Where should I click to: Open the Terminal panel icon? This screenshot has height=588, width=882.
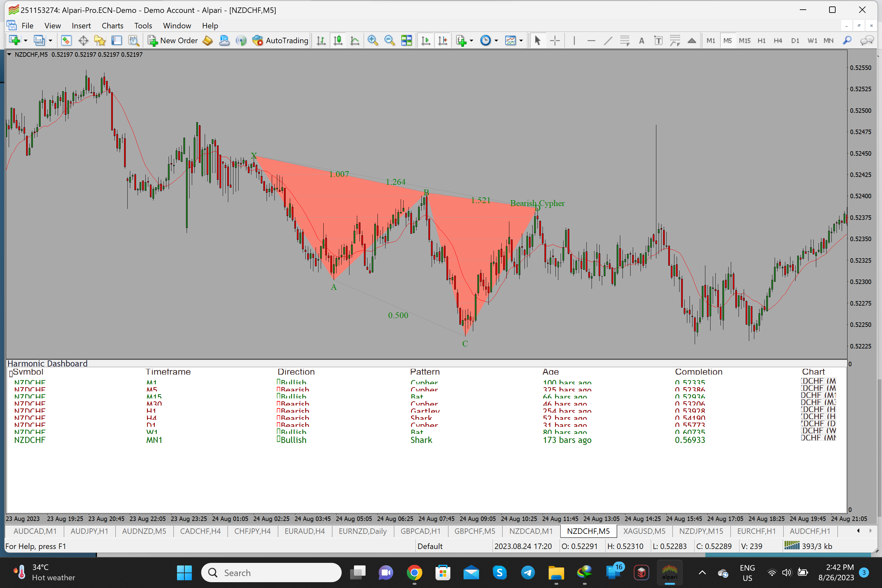tap(117, 41)
